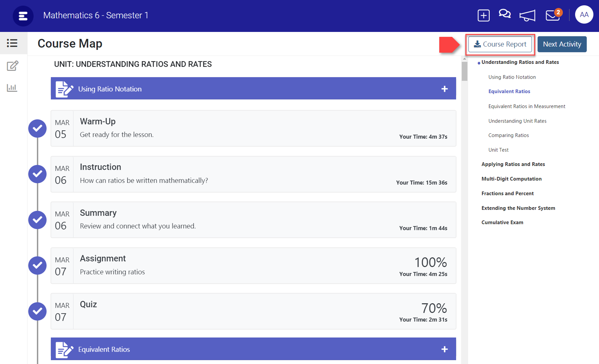Open announcements megaphone icon
This screenshot has width=599, height=364.
tap(527, 15)
